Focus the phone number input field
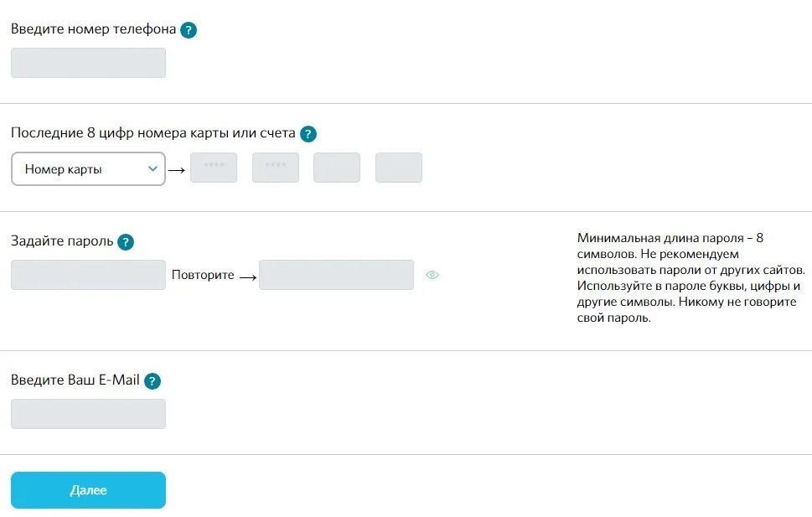The image size is (812, 517). [88, 63]
